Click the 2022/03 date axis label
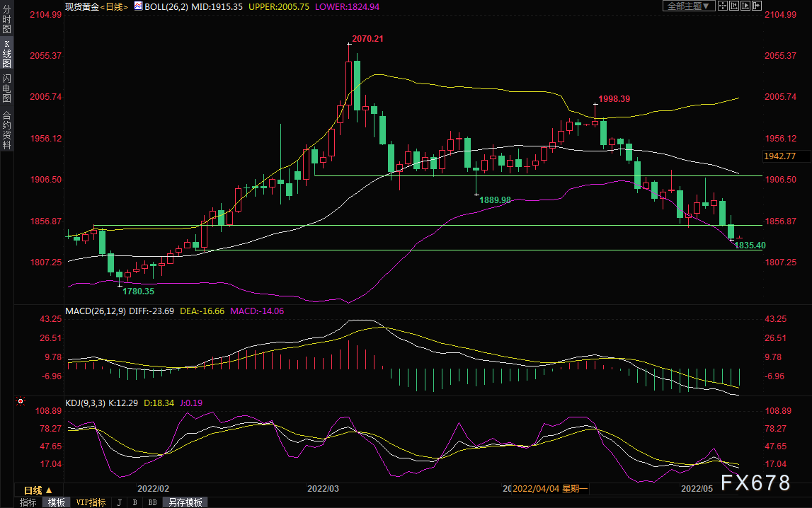The image size is (812, 508). click(x=323, y=488)
